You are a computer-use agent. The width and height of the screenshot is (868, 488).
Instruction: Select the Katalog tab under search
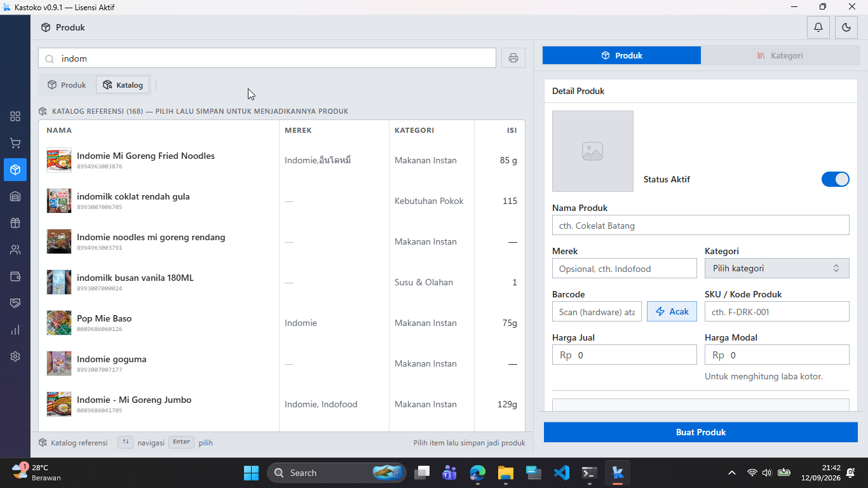123,85
